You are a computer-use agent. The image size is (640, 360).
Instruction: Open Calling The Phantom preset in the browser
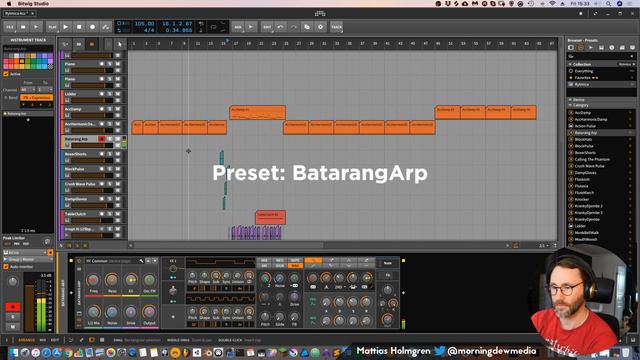tap(600, 159)
